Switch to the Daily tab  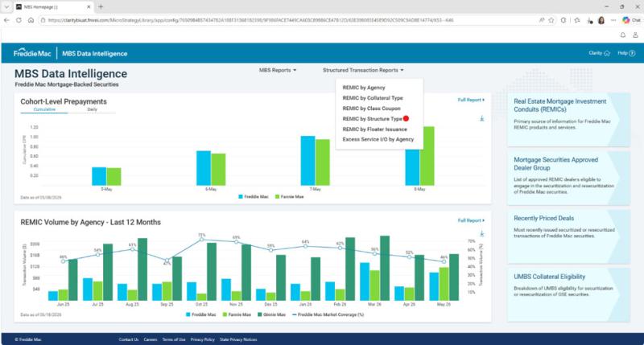pyautogui.click(x=92, y=109)
